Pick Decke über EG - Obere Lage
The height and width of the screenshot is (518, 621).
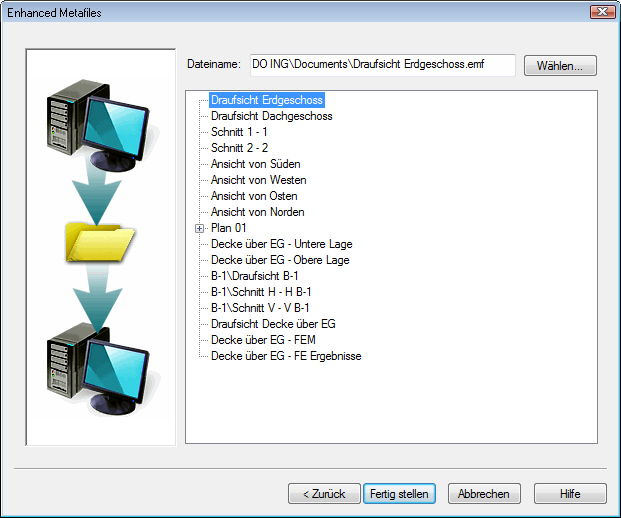click(x=280, y=260)
